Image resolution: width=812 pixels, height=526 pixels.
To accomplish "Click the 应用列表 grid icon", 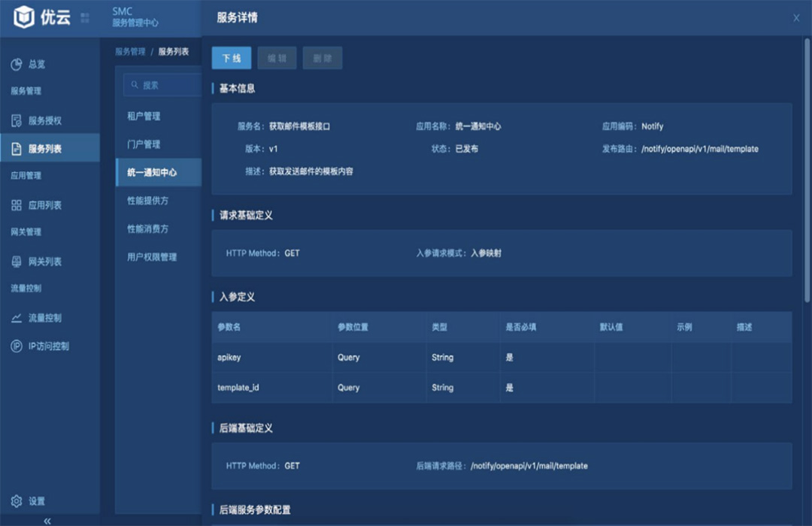I will coord(17,205).
